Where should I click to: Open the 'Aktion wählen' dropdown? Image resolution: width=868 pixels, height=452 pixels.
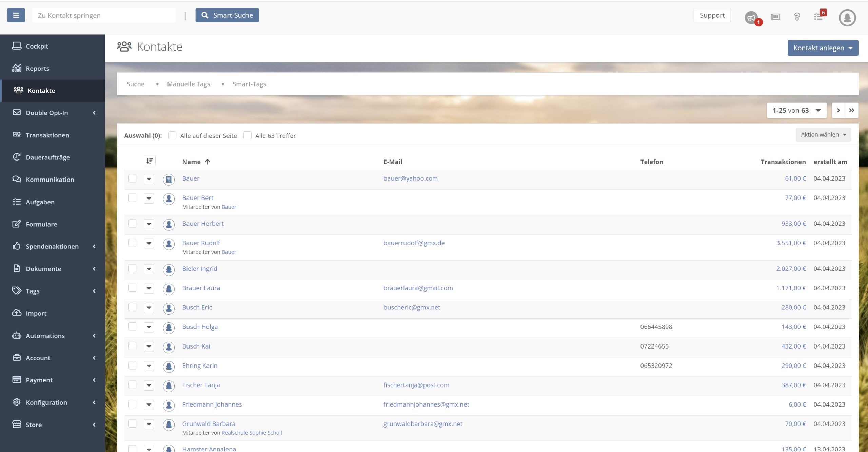point(823,135)
